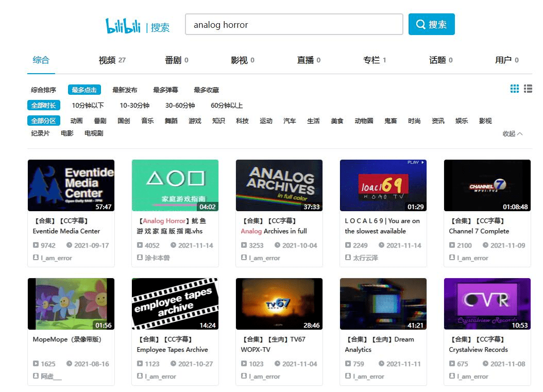
Task: Switch to list view using the list icon
Action: (528, 89)
